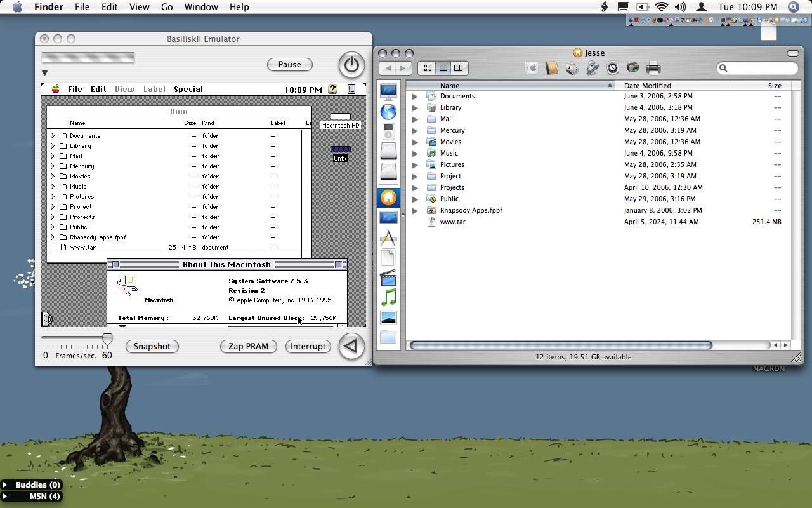Select the iPod device in Finder sidebar
The image size is (812, 508).
(388, 131)
